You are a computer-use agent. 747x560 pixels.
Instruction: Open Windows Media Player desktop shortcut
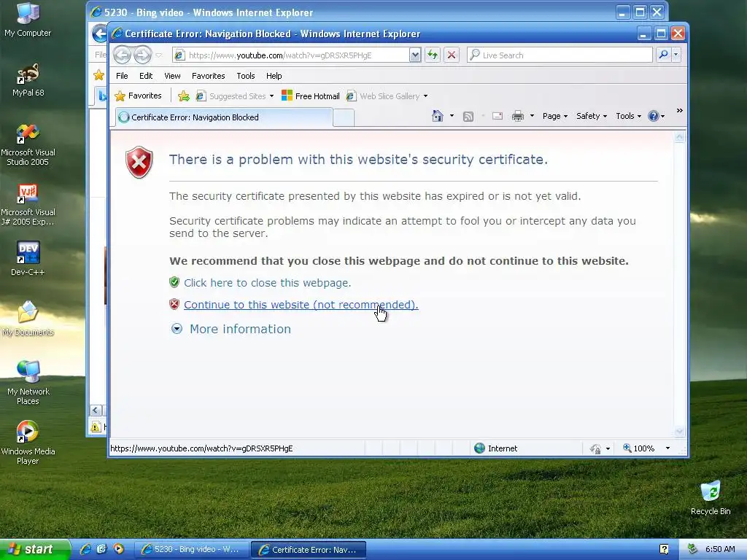pos(28,443)
